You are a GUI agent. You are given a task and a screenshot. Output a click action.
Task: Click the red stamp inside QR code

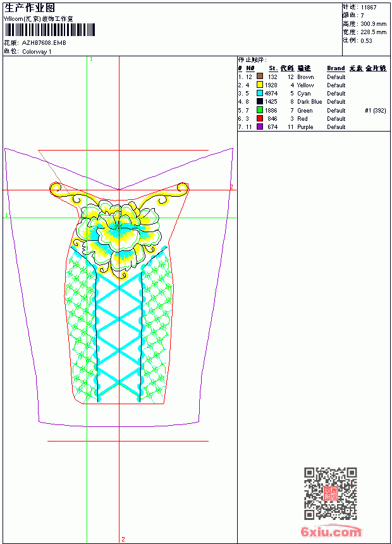coord(330,493)
